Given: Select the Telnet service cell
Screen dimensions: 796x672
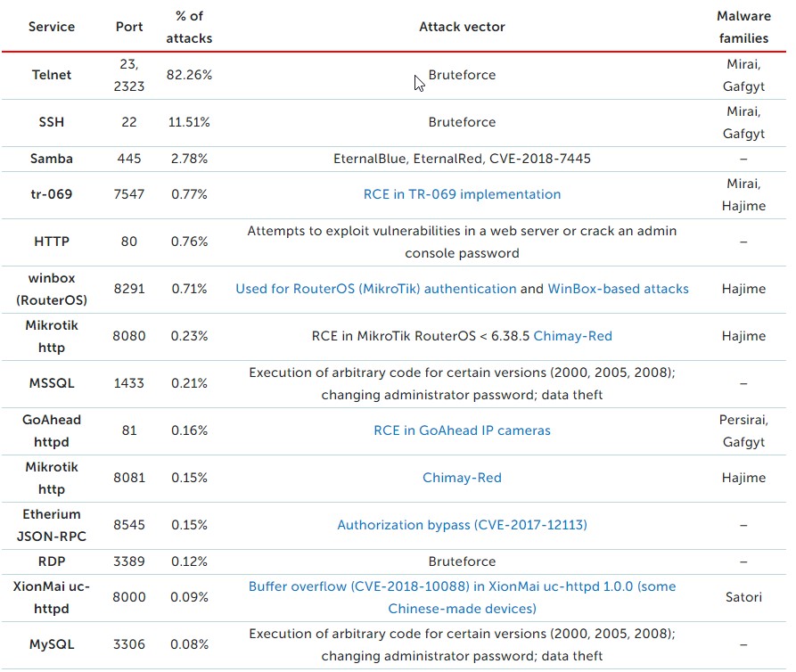Looking at the screenshot, I should [52, 75].
